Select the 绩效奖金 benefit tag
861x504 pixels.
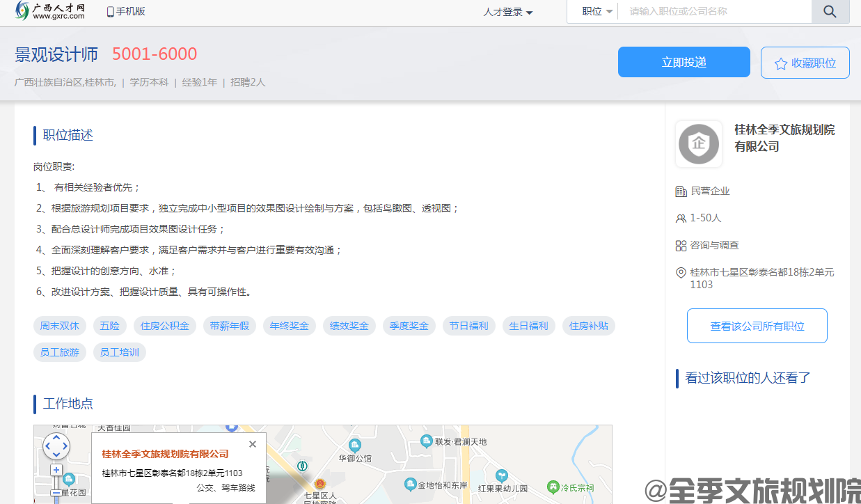(x=349, y=326)
